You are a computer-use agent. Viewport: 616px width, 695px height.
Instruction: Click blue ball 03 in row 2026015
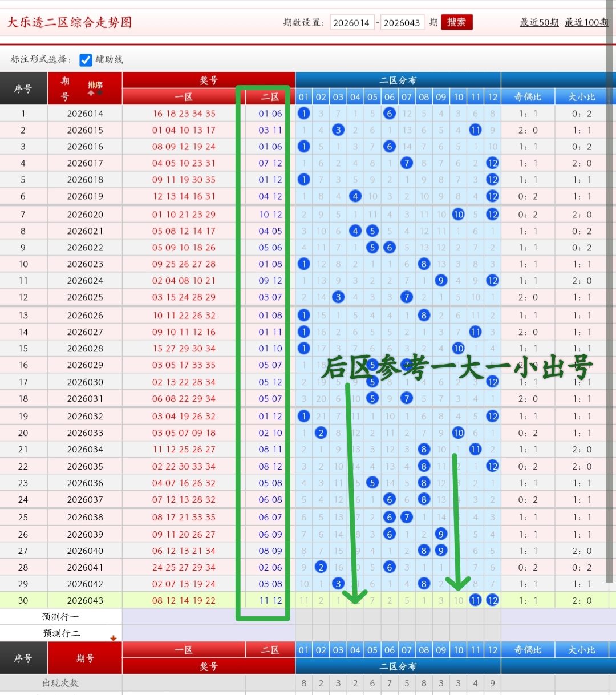pos(338,130)
